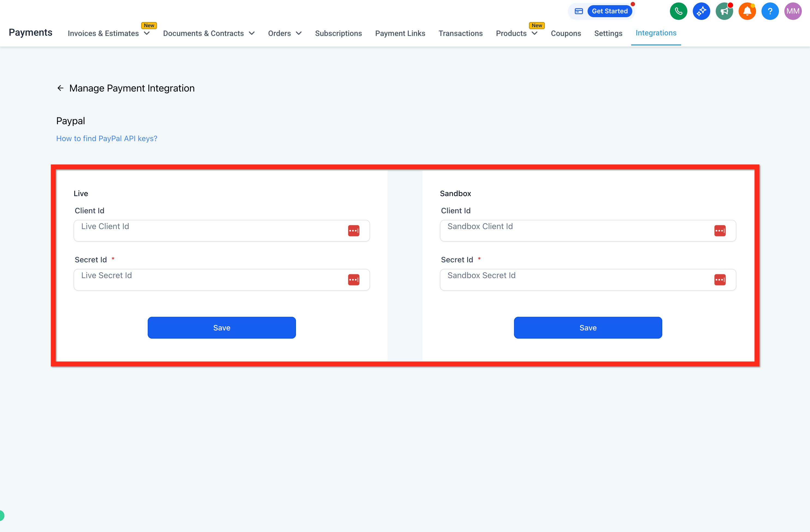Switch to the Transactions tab

461,33
